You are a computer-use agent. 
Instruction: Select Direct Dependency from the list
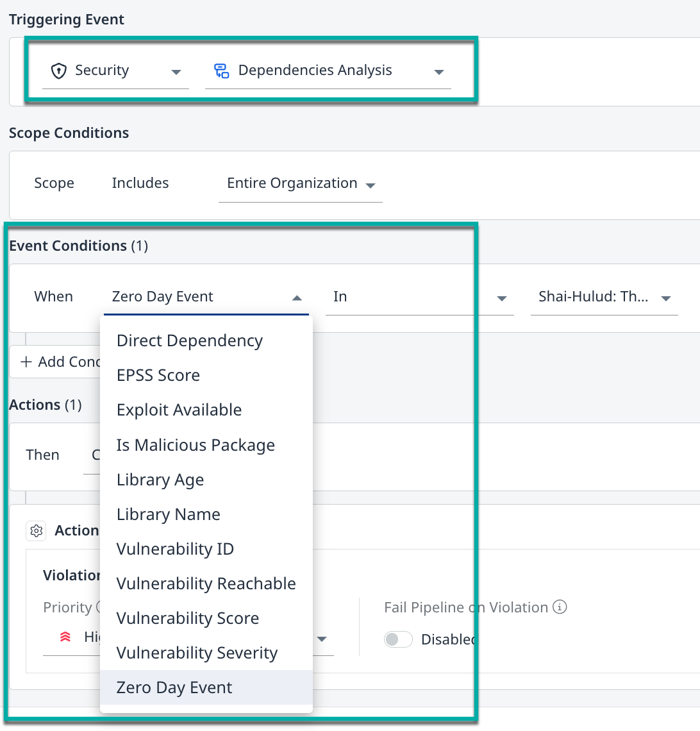click(190, 340)
